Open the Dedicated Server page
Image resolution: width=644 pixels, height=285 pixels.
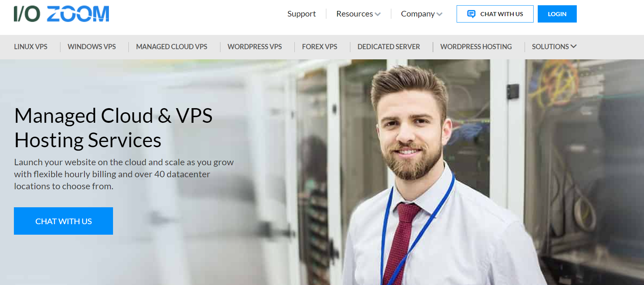tap(389, 47)
